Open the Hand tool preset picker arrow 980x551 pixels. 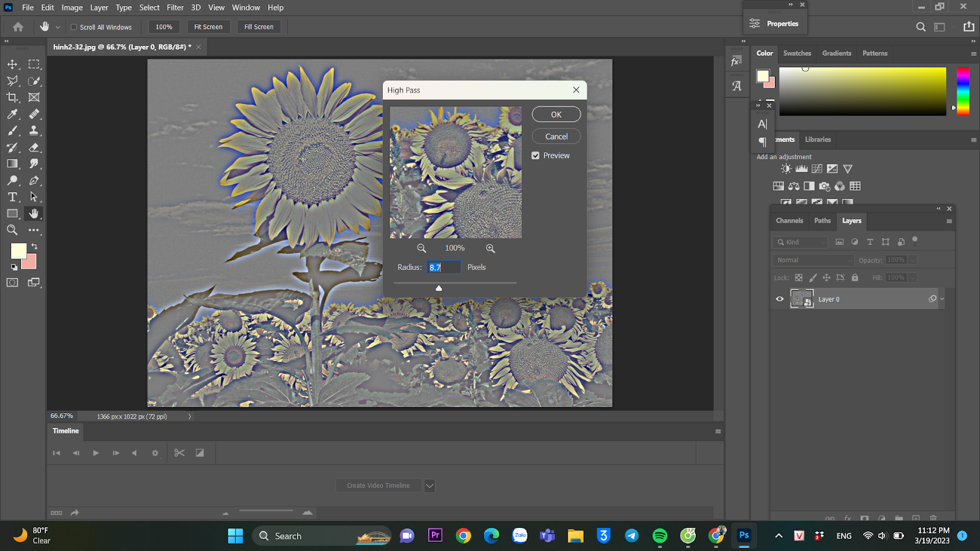click(58, 27)
